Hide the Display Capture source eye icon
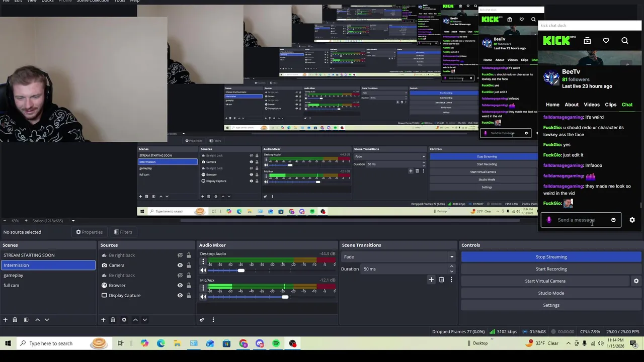The width and height of the screenshot is (644, 362). 180,296
